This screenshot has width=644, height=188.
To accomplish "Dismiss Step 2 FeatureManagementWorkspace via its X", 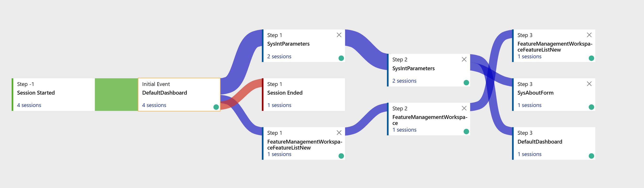I will pyautogui.click(x=464, y=108).
